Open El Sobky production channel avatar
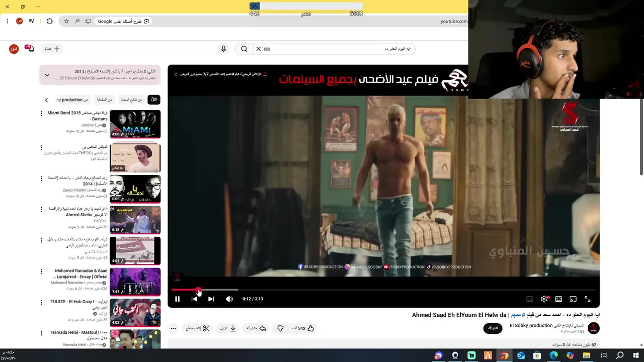The image size is (644, 362). (x=594, y=328)
